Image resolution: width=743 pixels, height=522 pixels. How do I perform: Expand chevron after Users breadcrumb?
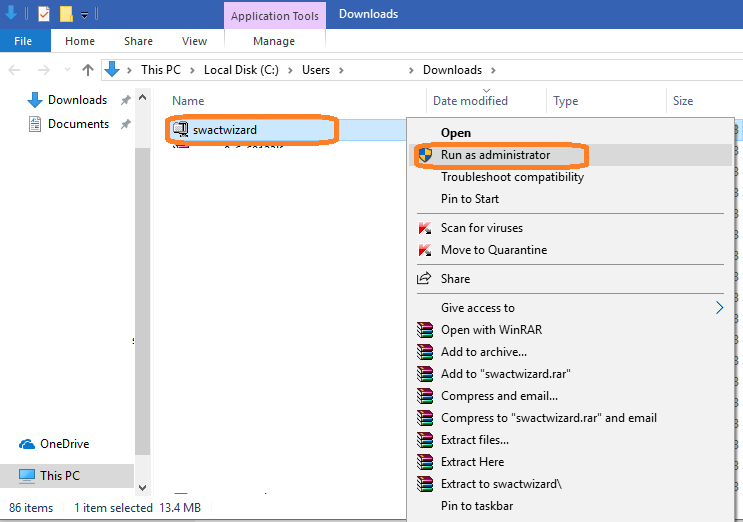(x=341, y=70)
